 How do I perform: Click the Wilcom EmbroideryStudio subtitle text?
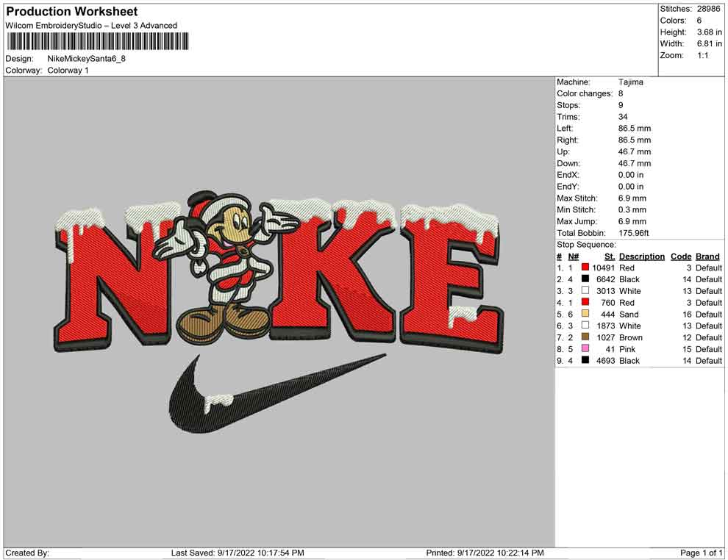91,26
